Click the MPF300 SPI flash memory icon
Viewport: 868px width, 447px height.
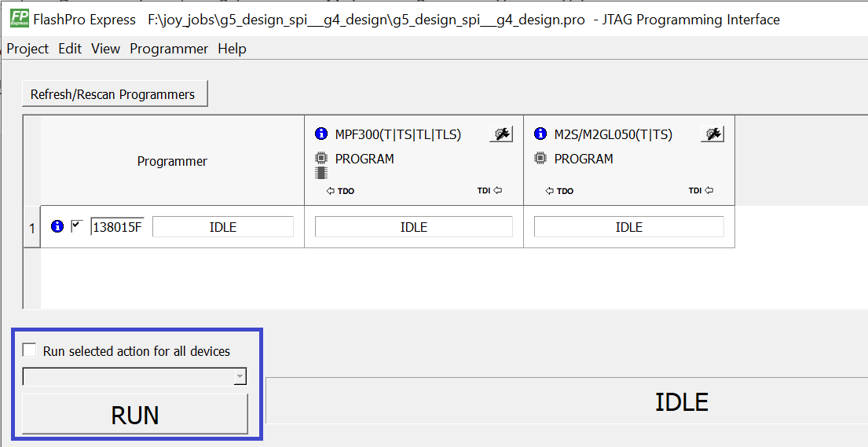320,173
